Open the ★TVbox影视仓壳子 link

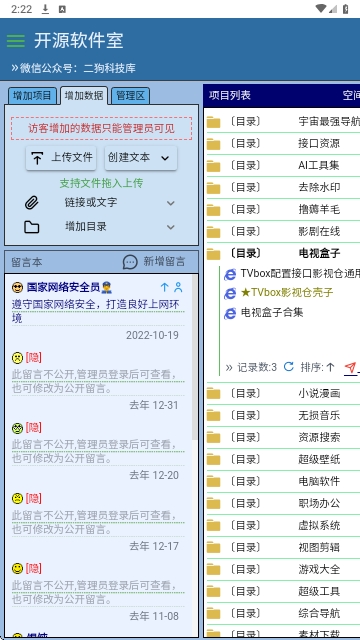point(287,293)
